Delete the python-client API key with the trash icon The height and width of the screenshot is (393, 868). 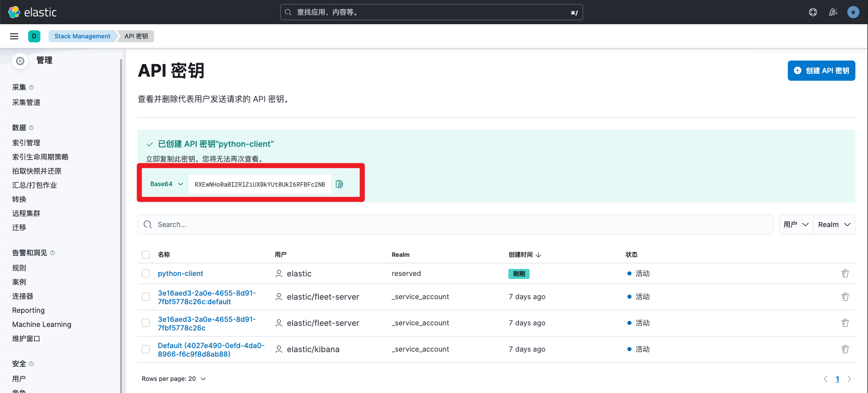pyautogui.click(x=845, y=273)
